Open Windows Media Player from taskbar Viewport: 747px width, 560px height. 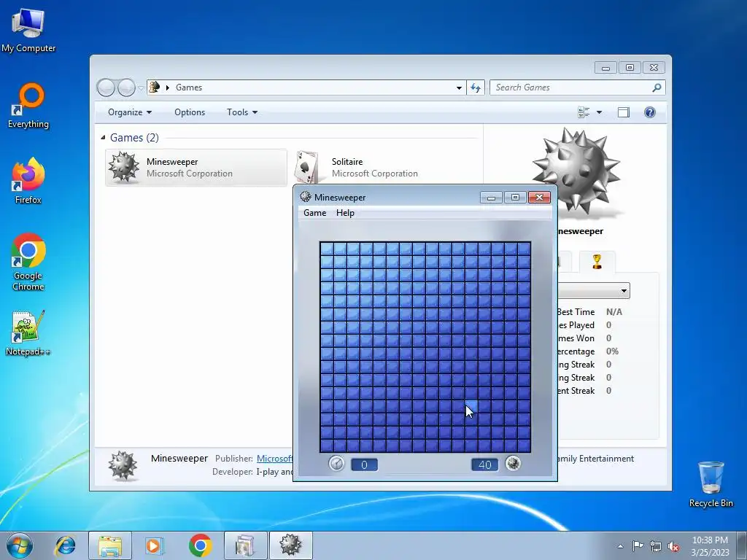tap(154, 545)
